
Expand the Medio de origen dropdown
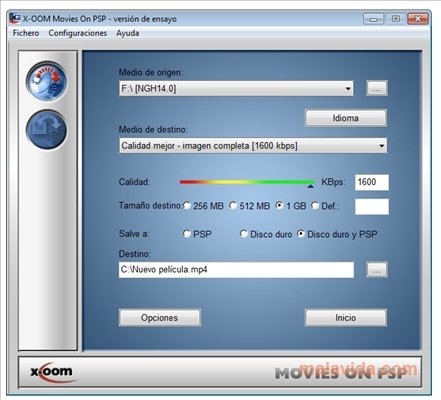[x=348, y=89]
